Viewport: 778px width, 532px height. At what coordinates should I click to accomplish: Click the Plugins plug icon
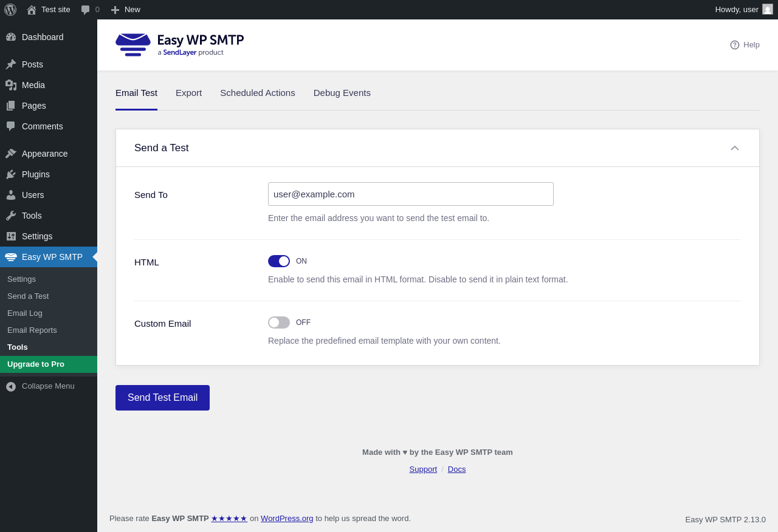pos(11,174)
